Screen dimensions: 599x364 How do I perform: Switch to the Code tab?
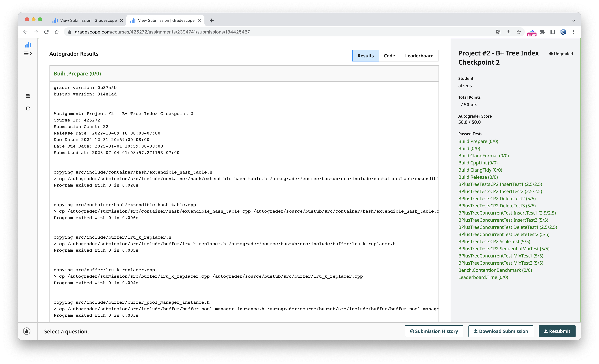(x=389, y=56)
